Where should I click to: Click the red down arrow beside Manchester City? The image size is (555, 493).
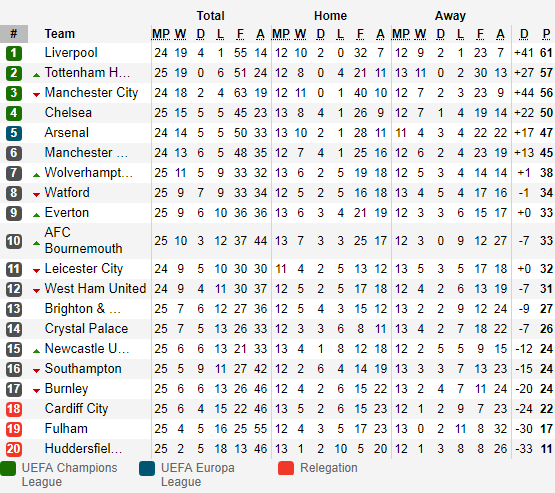[36, 94]
